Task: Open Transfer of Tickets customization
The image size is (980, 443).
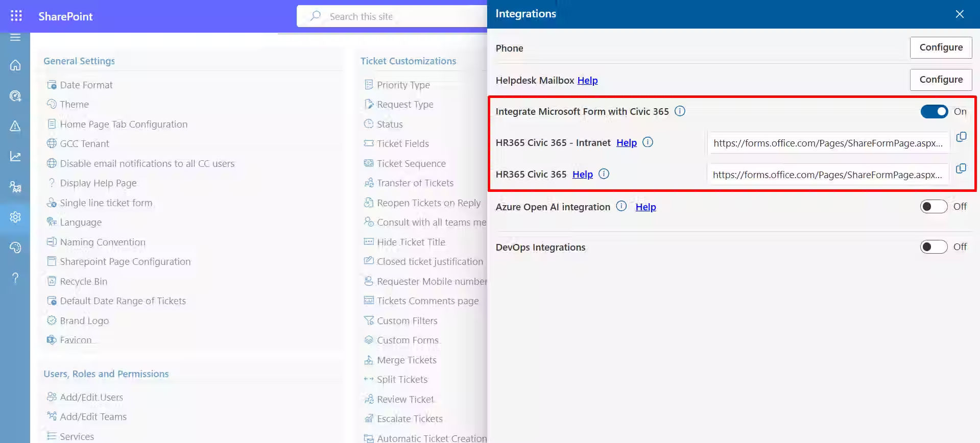Action: tap(415, 183)
